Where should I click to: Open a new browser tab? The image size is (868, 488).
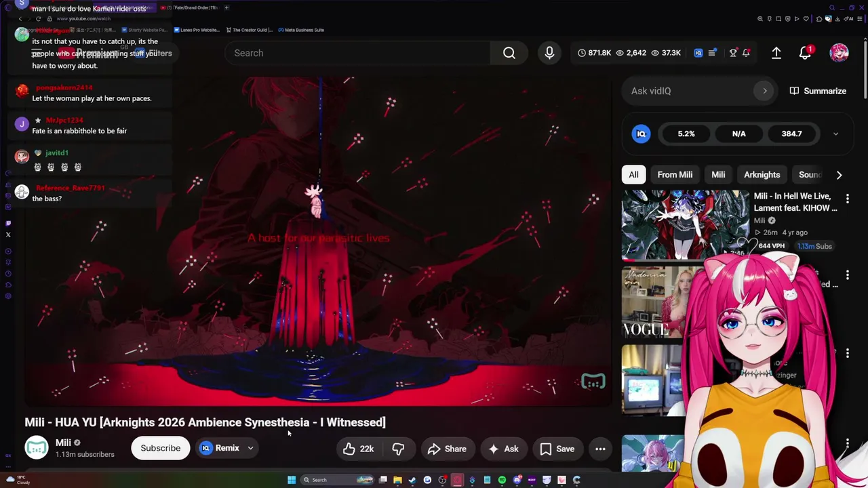tap(226, 7)
